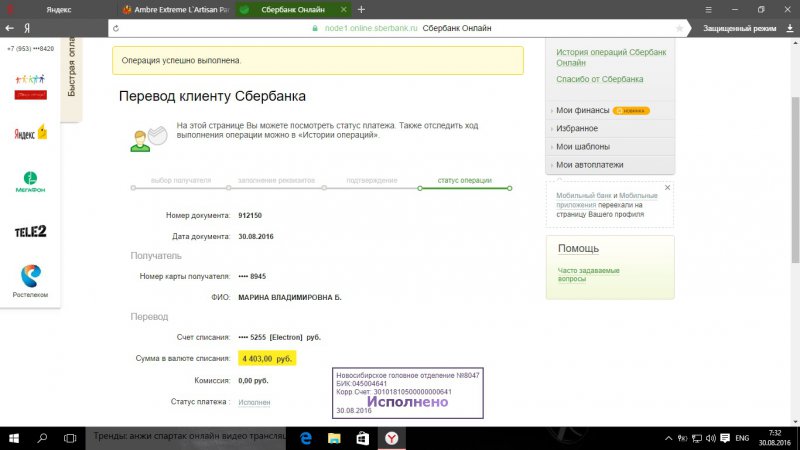Click the подтверждение step label
800x450 pixels.
(371, 181)
